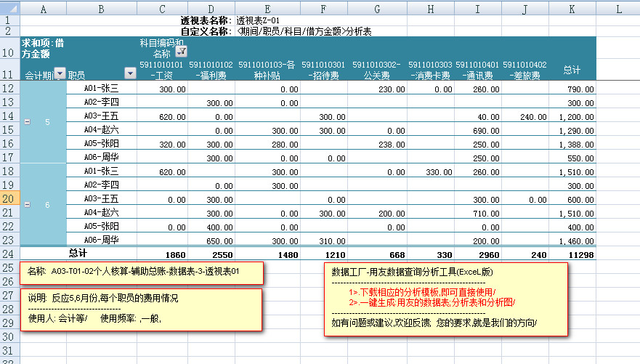Open the 科目编码和名称 filter icon
Image resolution: width=640 pixels, height=364 pixels.
[181, 51]
